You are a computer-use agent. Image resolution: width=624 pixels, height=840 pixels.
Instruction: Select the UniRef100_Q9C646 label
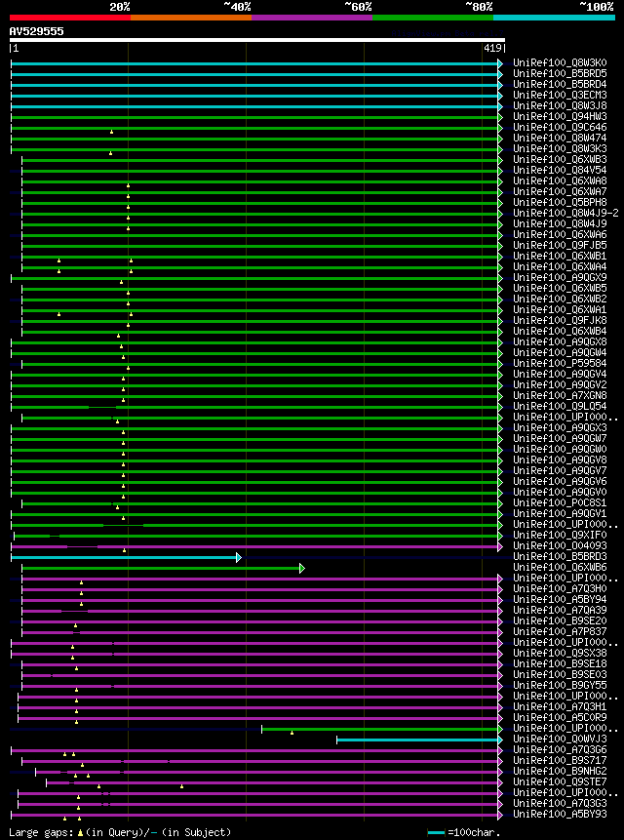(x=560, y=128)
